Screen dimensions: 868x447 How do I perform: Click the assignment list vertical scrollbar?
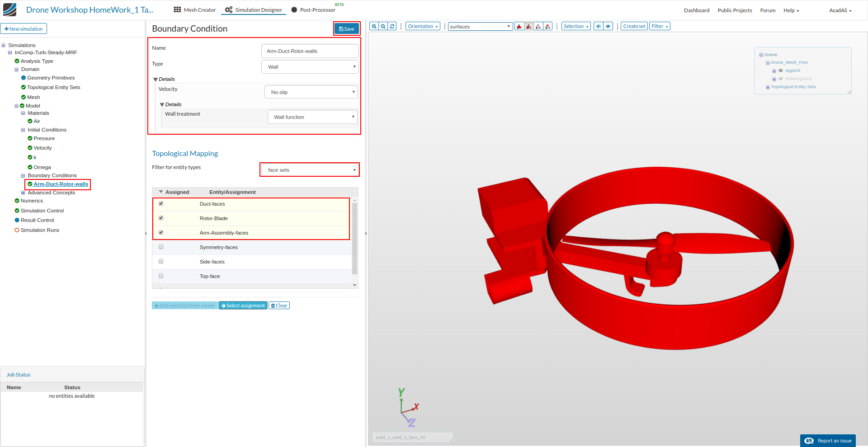[355, 239]
